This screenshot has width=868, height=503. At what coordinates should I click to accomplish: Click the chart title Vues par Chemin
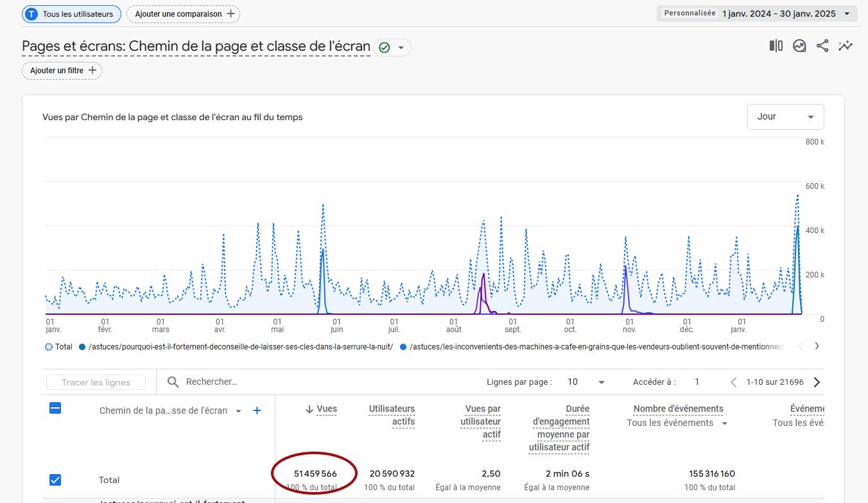(x=173, y=117)
